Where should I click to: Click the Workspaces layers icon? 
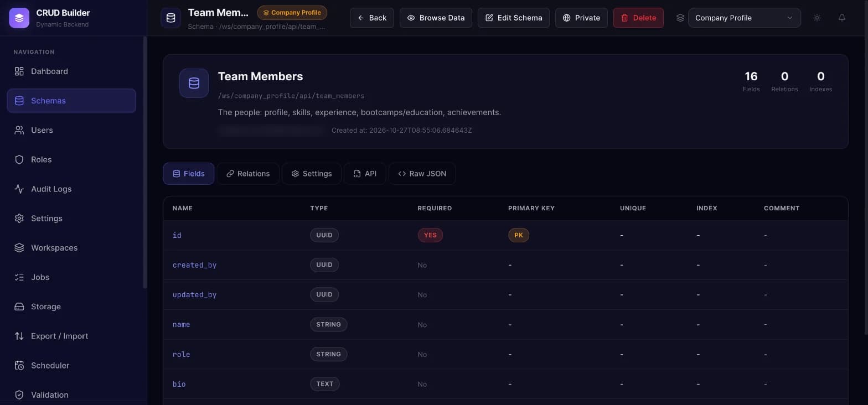pos(19,247)
